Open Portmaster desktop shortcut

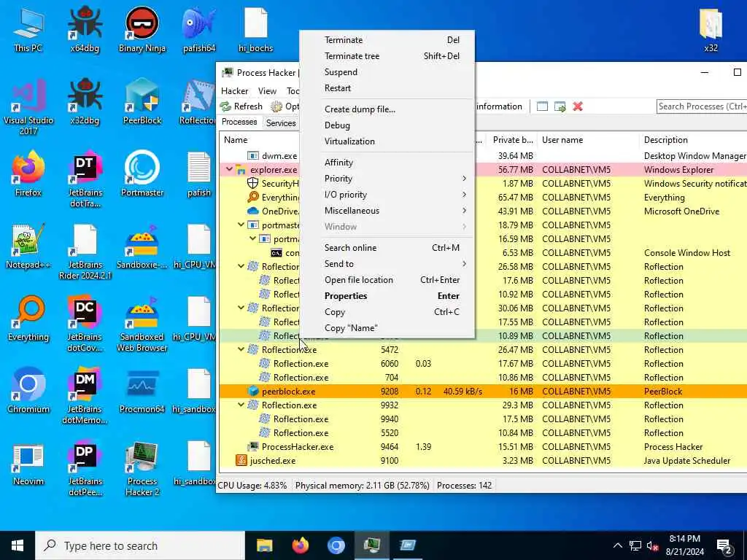tap(142, 174)
